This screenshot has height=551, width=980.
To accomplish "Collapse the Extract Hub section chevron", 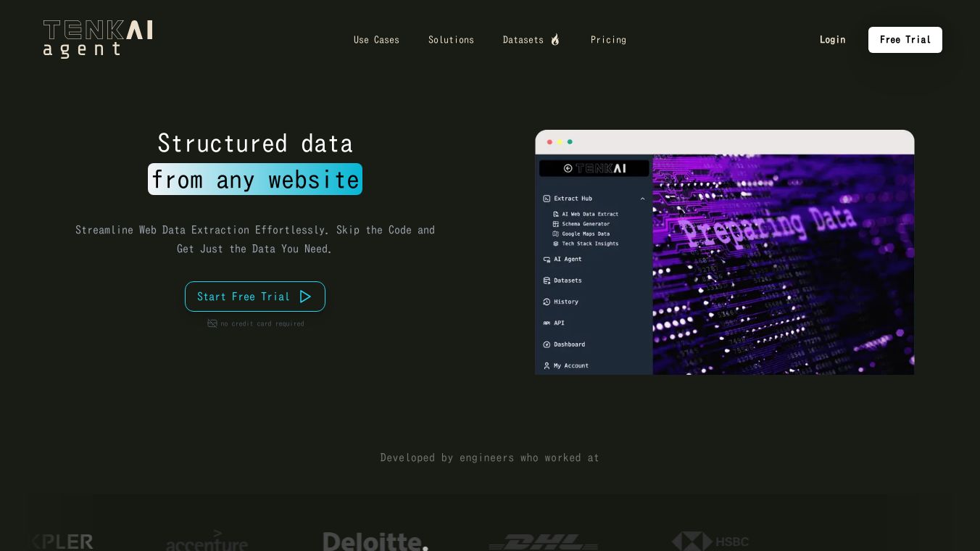I will (642, 199).
